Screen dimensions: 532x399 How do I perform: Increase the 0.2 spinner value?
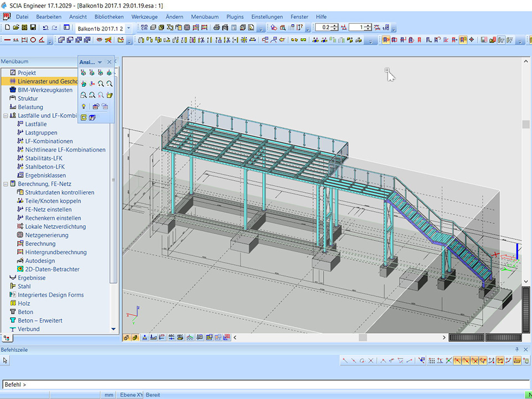tap(335, 25)
